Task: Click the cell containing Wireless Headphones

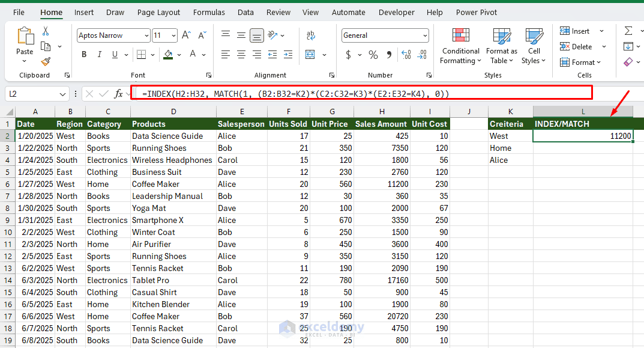Action: [x=173, y=160]
